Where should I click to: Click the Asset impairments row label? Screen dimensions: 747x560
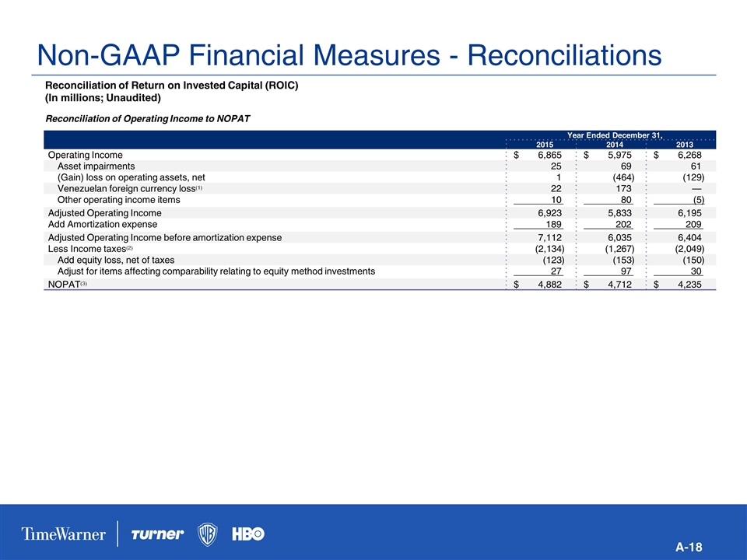click(x=96, y=166)
